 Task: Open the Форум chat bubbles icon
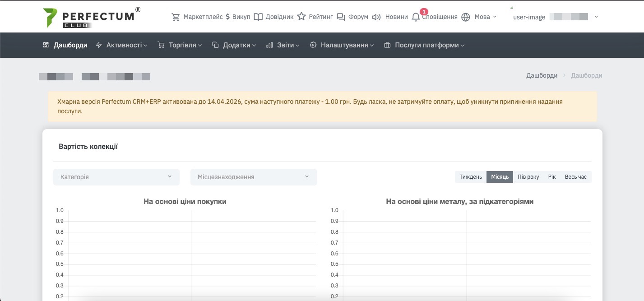coord(341,17)
